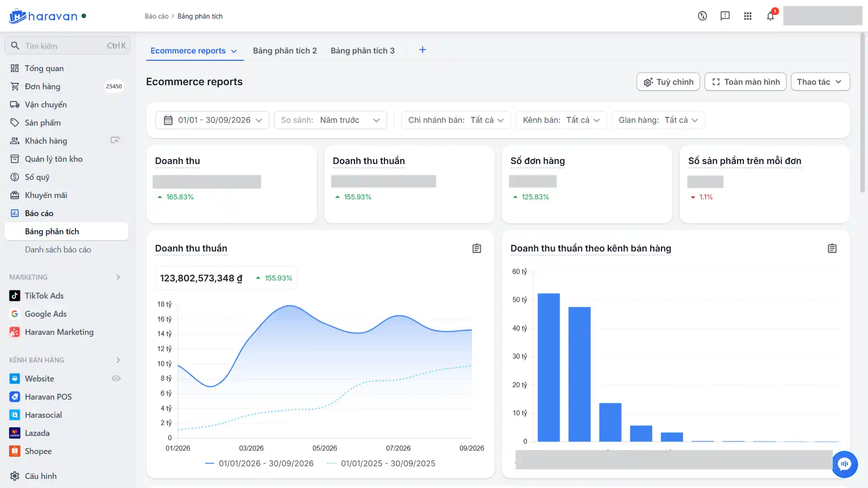Open the feedback message icon in header
The image size is (868, 488).
(725, 16)
